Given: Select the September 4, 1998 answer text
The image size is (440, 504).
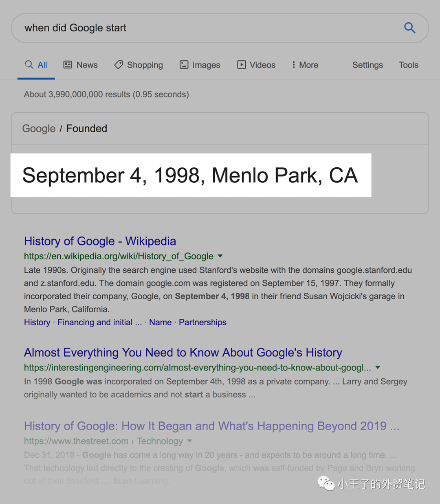Looking at the screenshot, I should coord(190,175).
